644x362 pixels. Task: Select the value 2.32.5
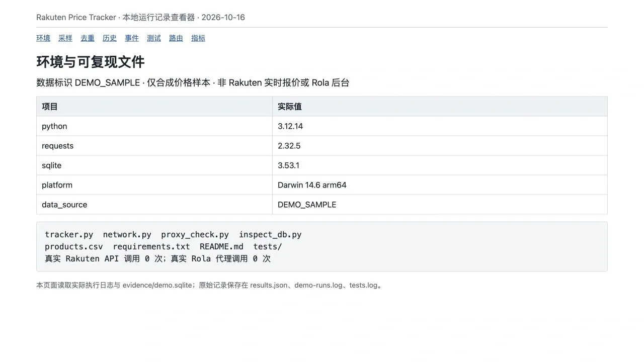click(x=289, y=146)
